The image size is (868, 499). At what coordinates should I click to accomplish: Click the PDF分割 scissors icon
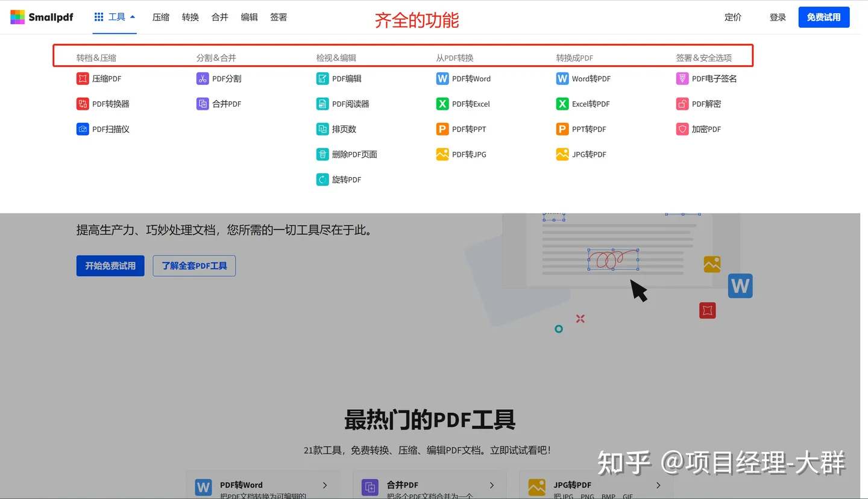[203, 78]
